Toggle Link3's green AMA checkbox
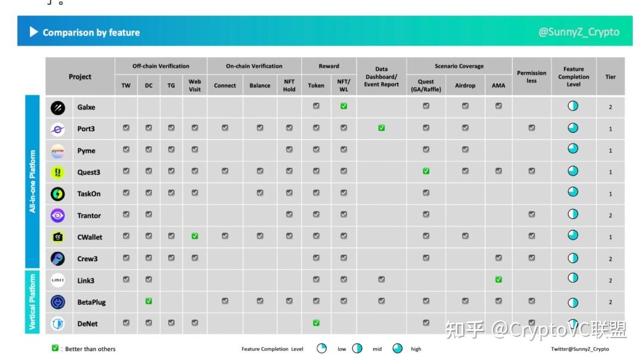This screenshot has width=644, height=359. click(499, 280)
